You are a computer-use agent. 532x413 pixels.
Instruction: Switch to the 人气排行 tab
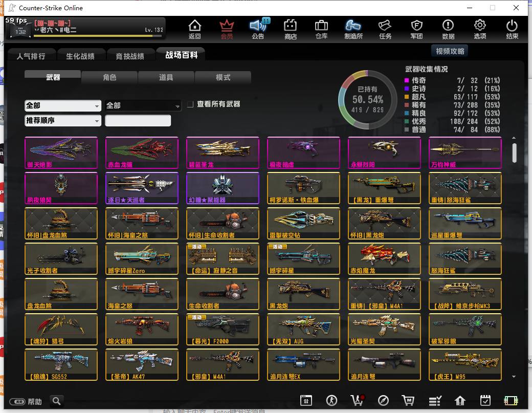pos(31,56)
